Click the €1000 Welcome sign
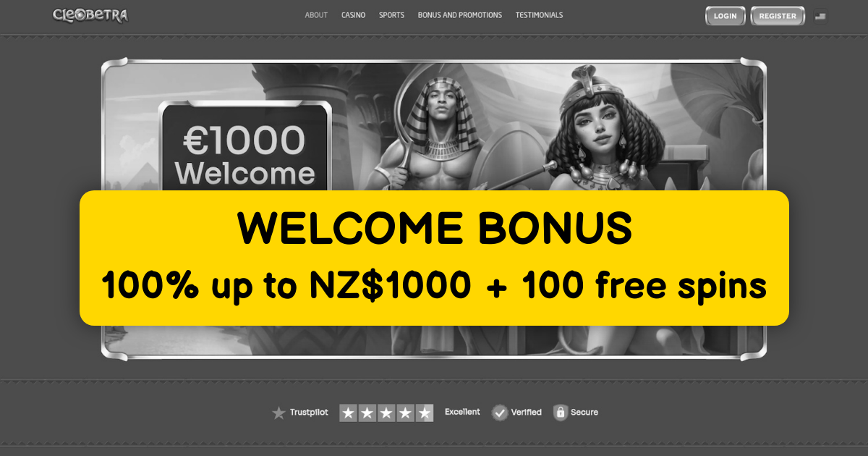This screenshot has width=868, height=456. [245, 147]
